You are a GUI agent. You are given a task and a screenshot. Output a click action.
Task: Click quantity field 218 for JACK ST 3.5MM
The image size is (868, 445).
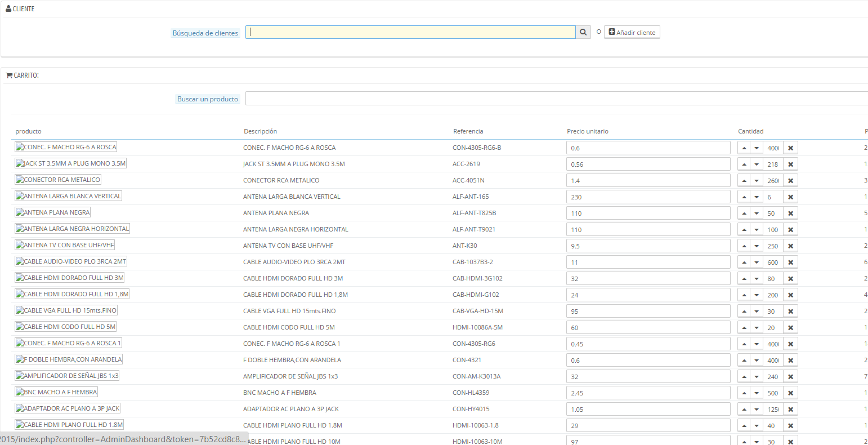click(x=773, y=164)
